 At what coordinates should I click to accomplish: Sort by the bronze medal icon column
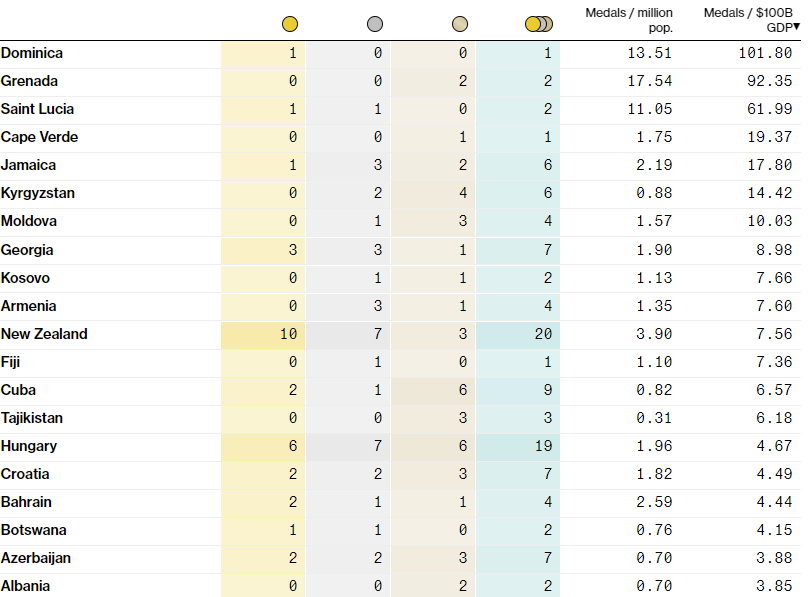pyautogui.click(x=460, y=24)
